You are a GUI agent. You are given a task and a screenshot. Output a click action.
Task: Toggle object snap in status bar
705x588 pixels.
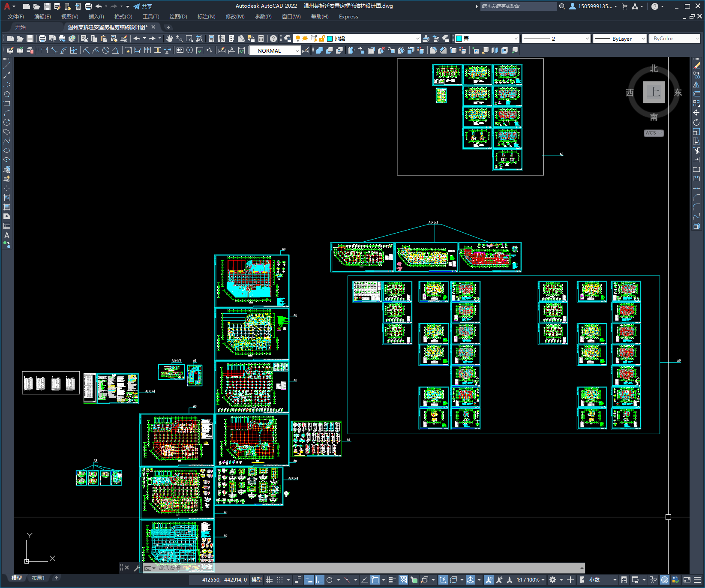[375, 580]
